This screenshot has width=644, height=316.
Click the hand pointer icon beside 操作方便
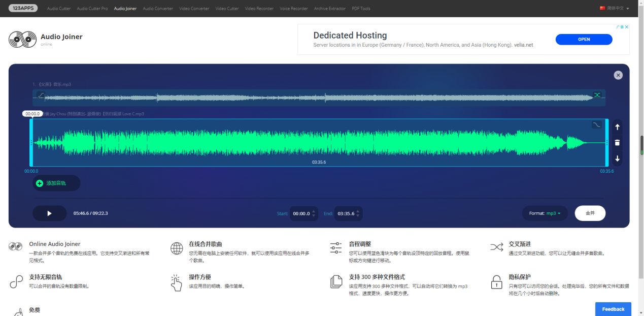click(176, 283)
